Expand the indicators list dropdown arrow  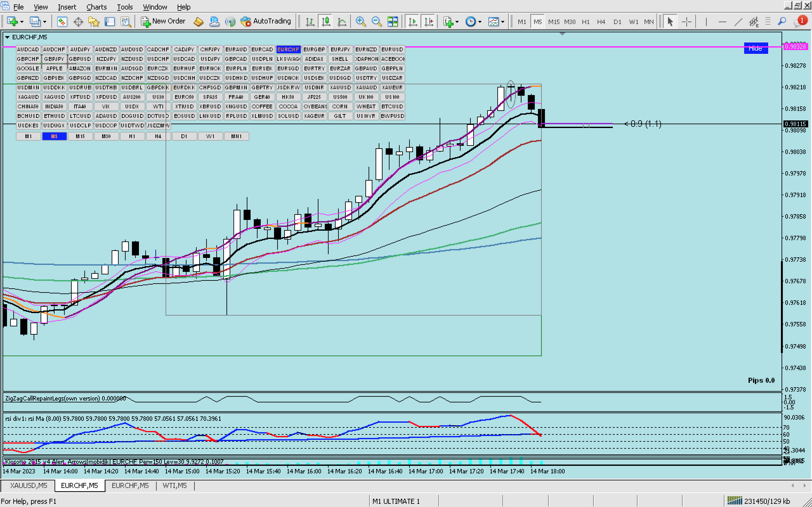(457, 22)
